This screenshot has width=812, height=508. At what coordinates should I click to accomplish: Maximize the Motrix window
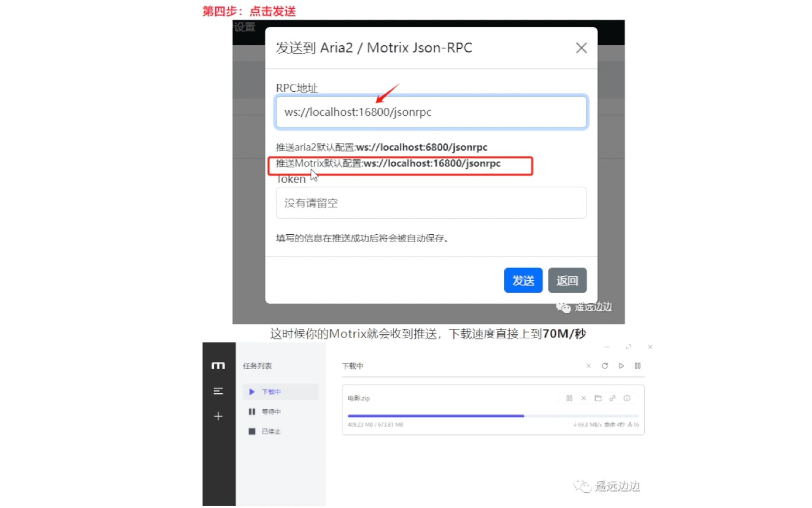pos(628,347)
